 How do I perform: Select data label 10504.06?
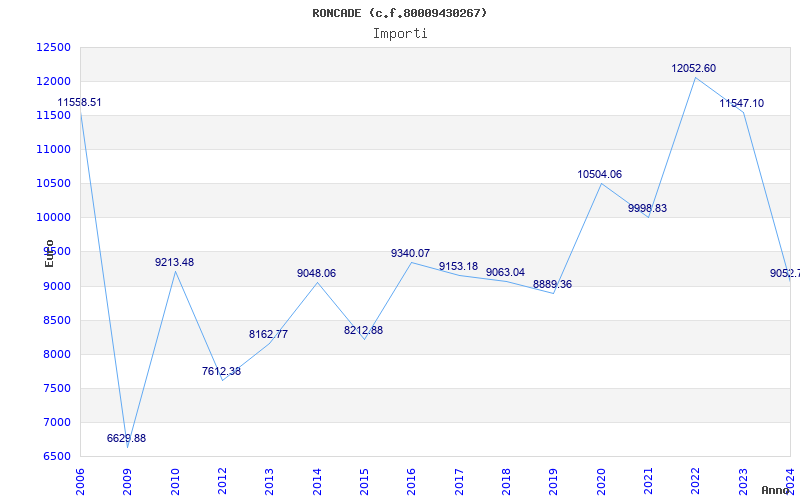[x=599, y=174]
